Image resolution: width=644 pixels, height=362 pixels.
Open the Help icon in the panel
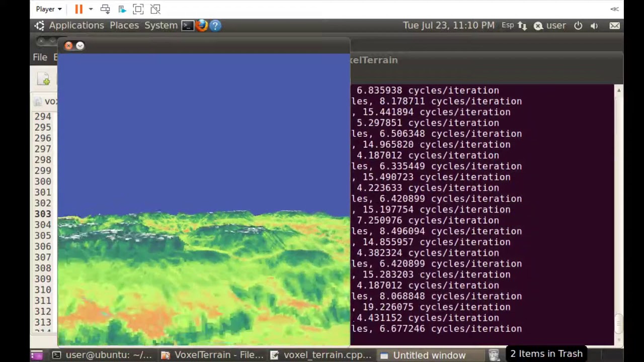click(x=215, y=26)
